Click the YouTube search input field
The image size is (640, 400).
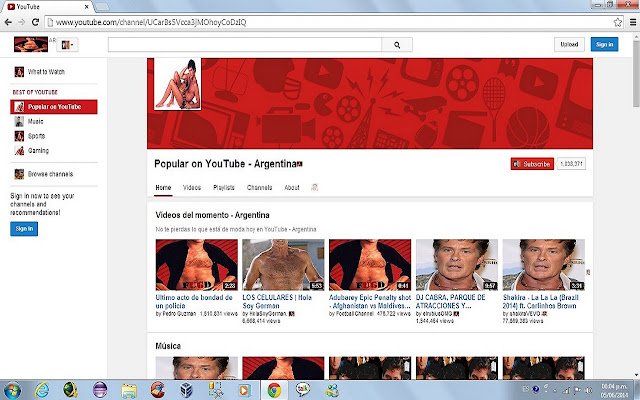245,45
